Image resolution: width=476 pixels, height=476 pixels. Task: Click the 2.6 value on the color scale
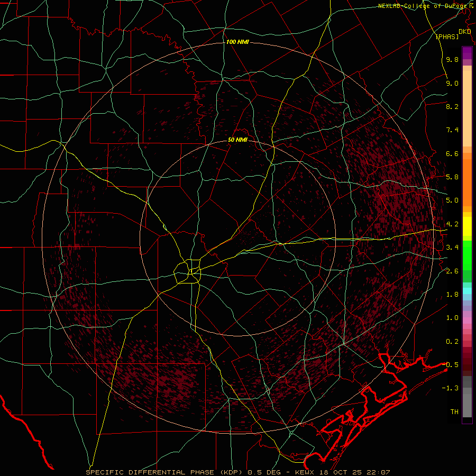tap(452, 271)
